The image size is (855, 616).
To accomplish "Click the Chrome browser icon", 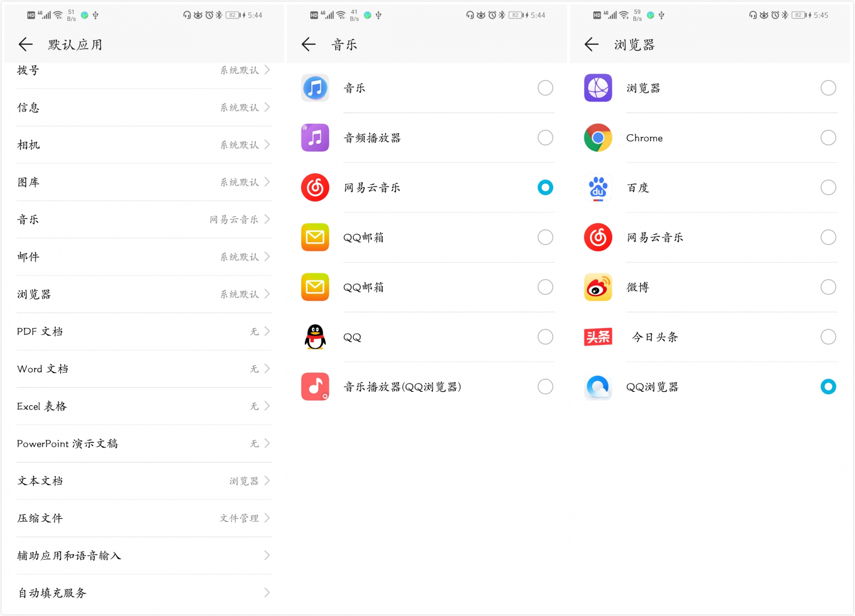I will pyautogui.click(x=598, y=138).
